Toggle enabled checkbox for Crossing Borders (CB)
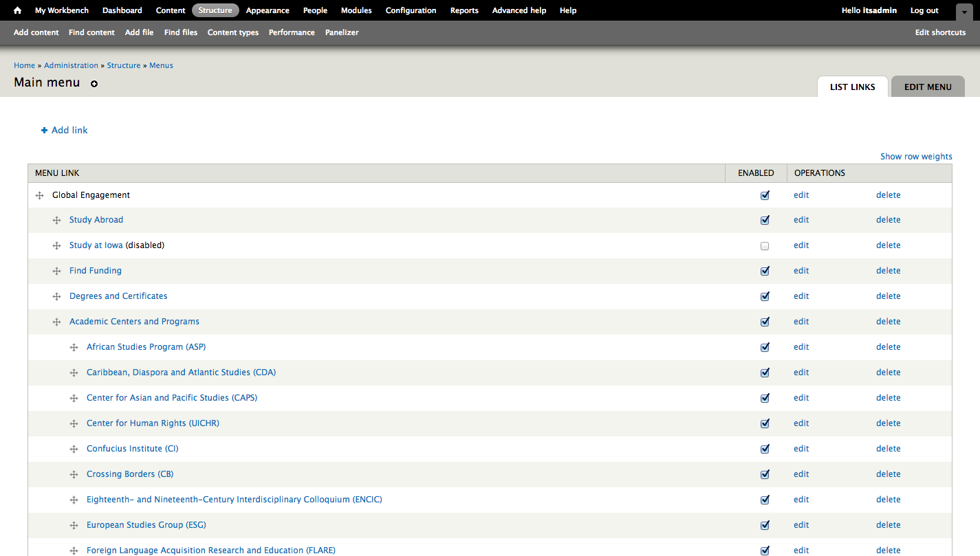Viewport: 980px width, 556px height. [x=765, y=474]
